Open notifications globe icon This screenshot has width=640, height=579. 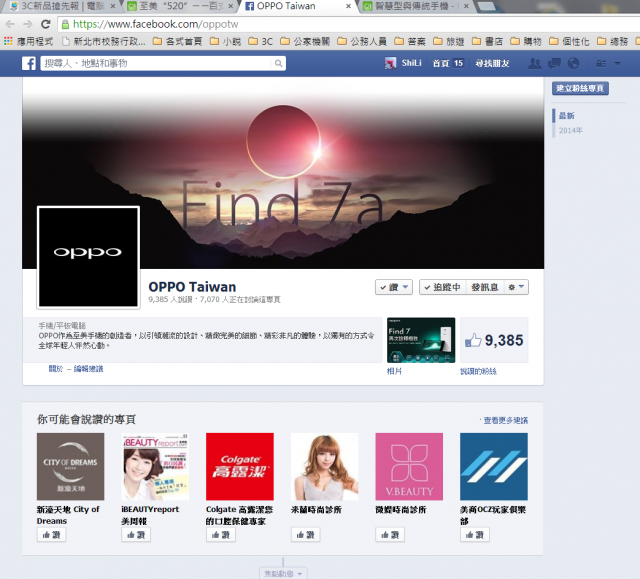pos(573,63)
